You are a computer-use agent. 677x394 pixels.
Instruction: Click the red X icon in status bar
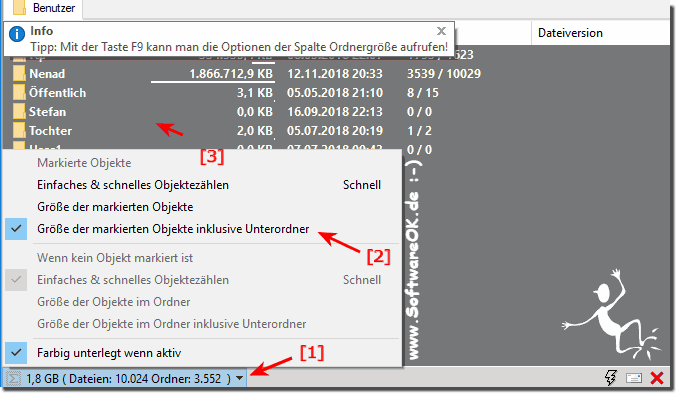(657, 378)
